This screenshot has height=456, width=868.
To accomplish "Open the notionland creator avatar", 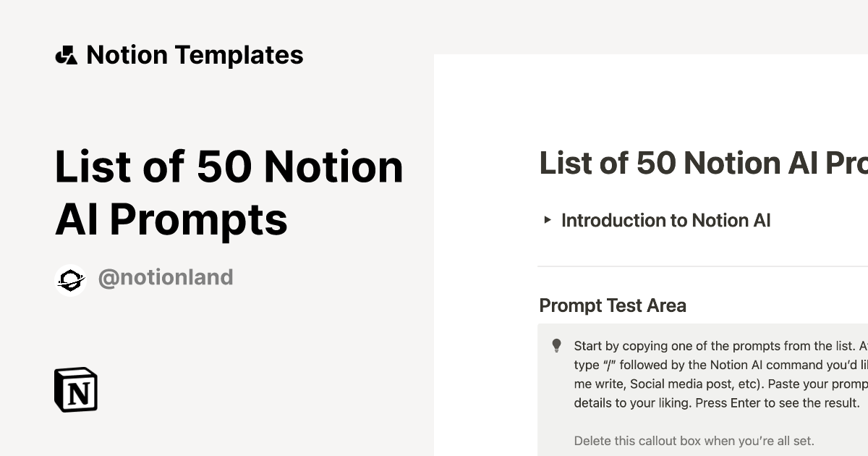I will 71,279.
